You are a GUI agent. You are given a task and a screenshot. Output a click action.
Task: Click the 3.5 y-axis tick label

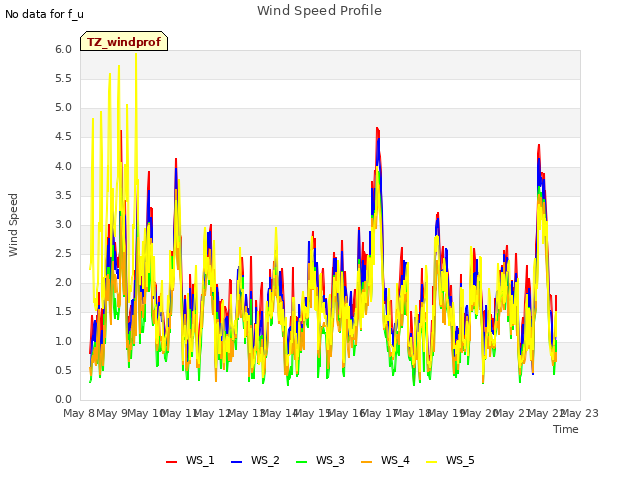[x=63, y=196]
